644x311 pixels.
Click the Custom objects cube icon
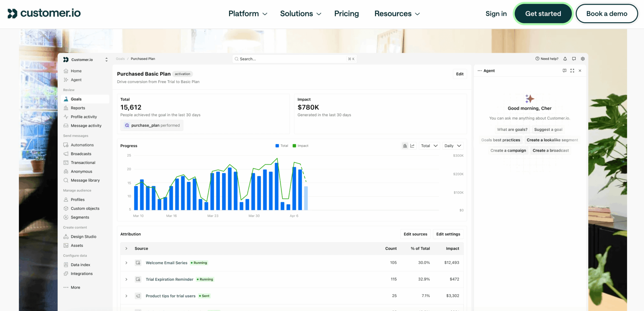[66, 209]
